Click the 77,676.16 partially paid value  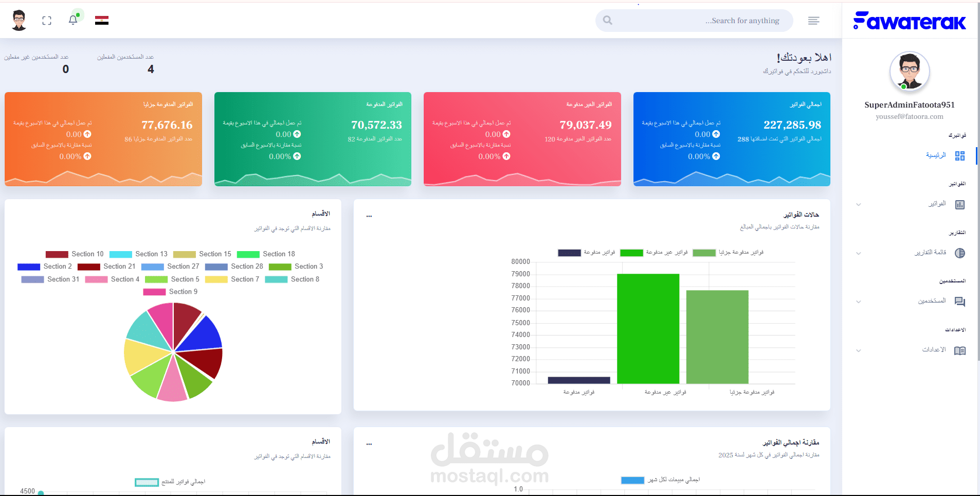[167, 125]
